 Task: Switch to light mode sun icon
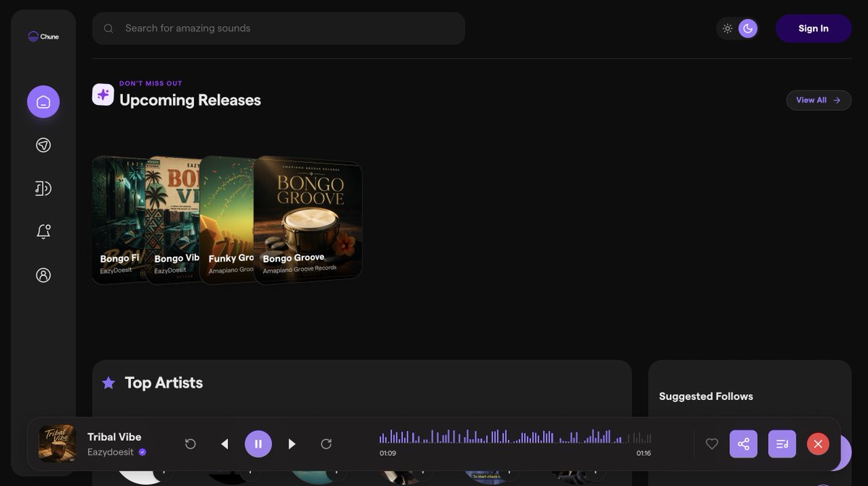pyautogui.click(x=728, y=29)
